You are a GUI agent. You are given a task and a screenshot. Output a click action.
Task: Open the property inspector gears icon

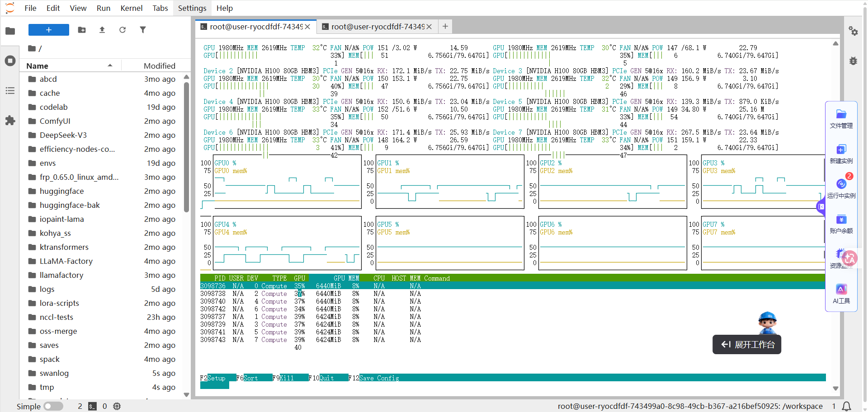[853, 31]
